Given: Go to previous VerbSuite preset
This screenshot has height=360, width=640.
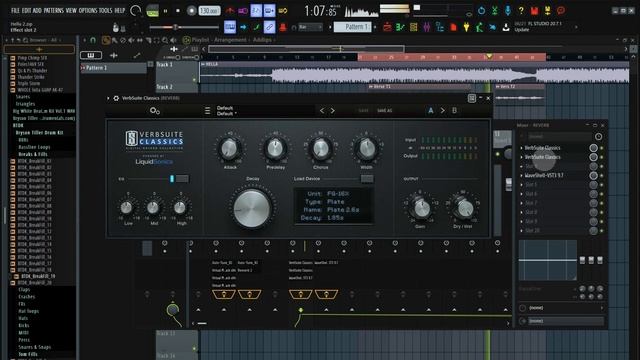Looking at the screenshot, I should pyautogui.click(x=322, y=111).
